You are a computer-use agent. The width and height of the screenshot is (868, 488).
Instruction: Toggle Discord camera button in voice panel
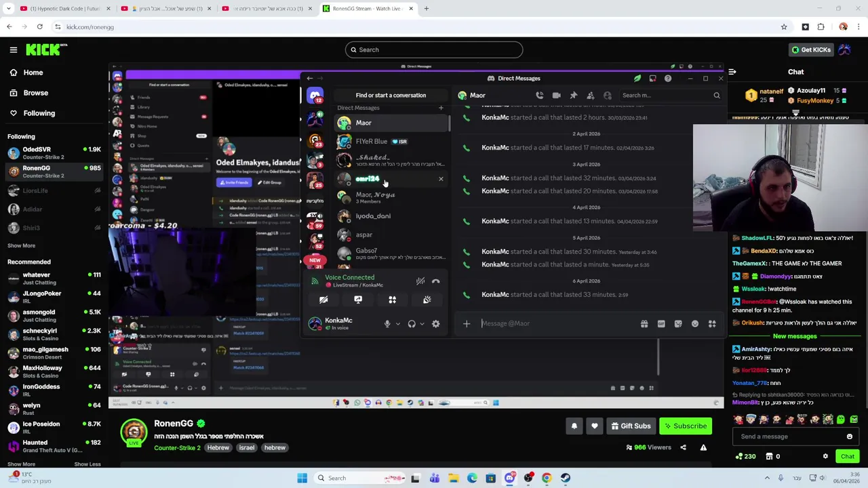click(323, 300)
